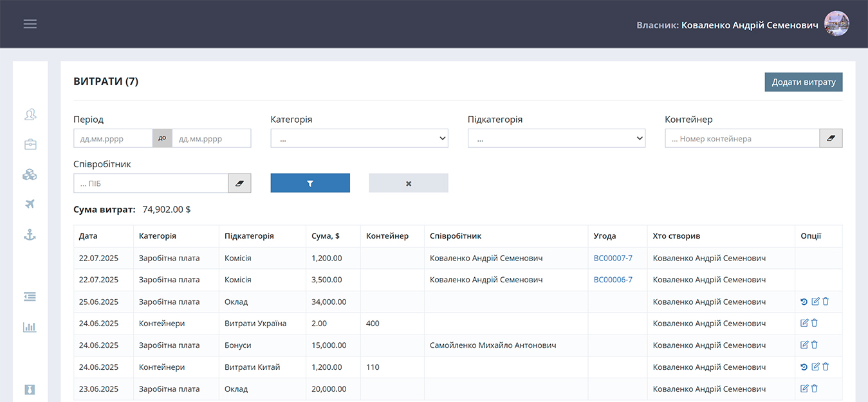Open the BC00007-7 deal link
868x402 pixels.
[x=613, y=258]
